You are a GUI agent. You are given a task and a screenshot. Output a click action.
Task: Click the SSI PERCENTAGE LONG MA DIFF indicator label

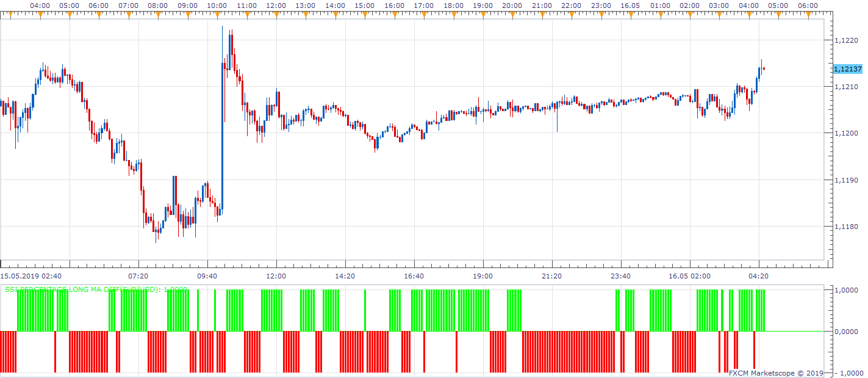coord(96,289)
